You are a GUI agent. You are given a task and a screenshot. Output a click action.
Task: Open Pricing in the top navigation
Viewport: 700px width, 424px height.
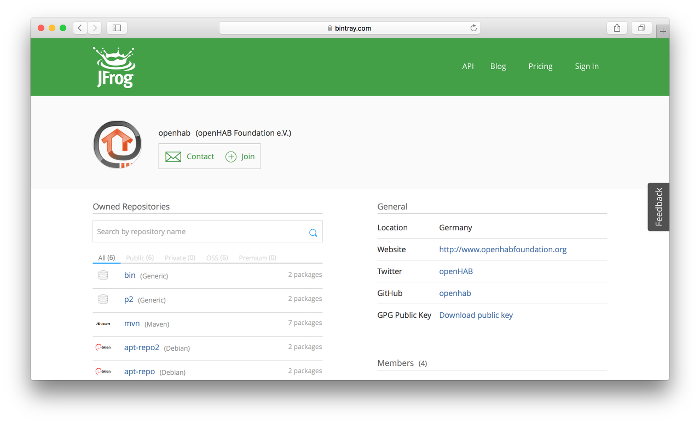coord(540,67)
